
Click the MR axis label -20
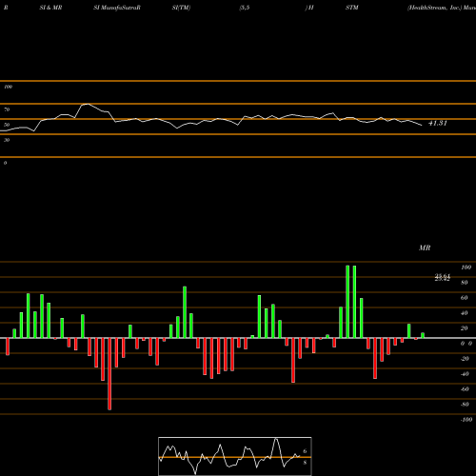[465, 359]
